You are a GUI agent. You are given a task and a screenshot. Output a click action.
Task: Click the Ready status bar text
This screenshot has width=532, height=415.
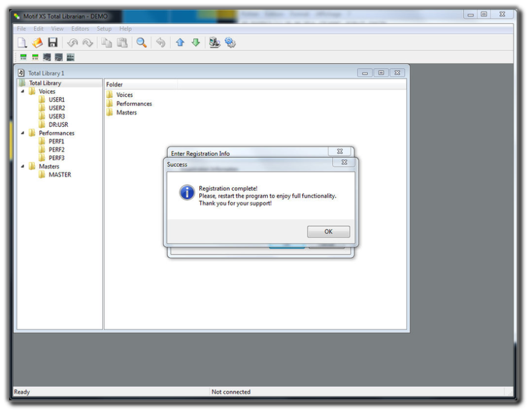pyautogui.click(x=22, y=392)
